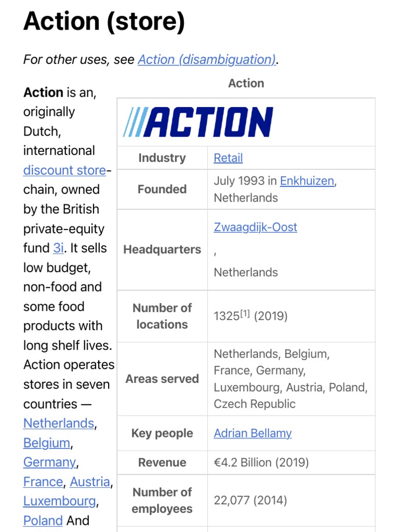Click the Areas served label in infobox
Image resolution: width=399 pixels, height=532 pixels.
coord(162,379)
